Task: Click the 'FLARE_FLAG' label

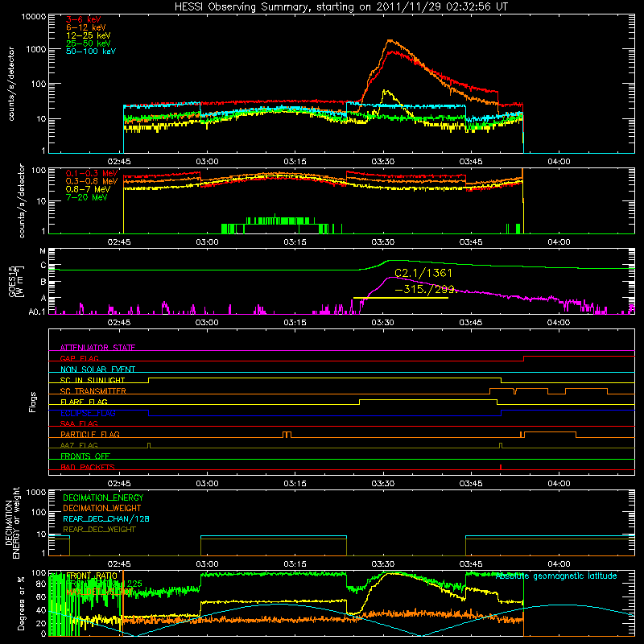Action: pyautogui.click(x=84, y=402)
